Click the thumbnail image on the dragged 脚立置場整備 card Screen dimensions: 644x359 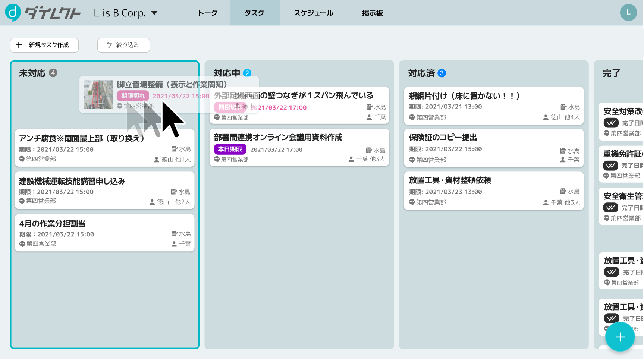click(98, 95)
